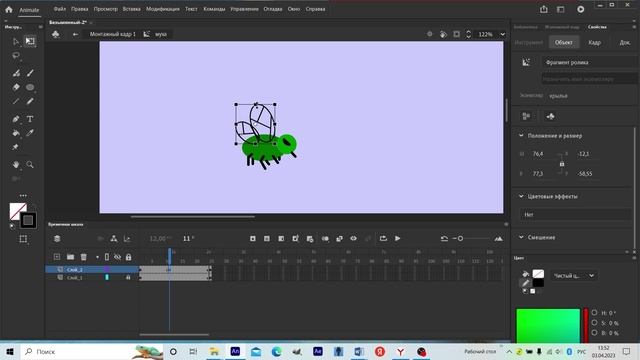This screenshot has width=640, height=360.
Task: Switch to the Док. properties tab
Action: [x=625, y=42]
